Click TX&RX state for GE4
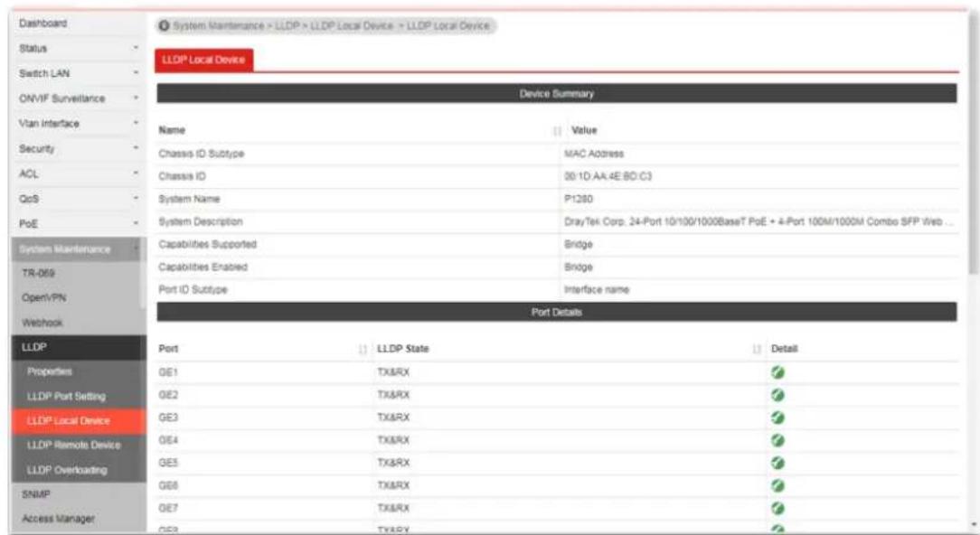980x535 pixels. [x=393, y=440]
